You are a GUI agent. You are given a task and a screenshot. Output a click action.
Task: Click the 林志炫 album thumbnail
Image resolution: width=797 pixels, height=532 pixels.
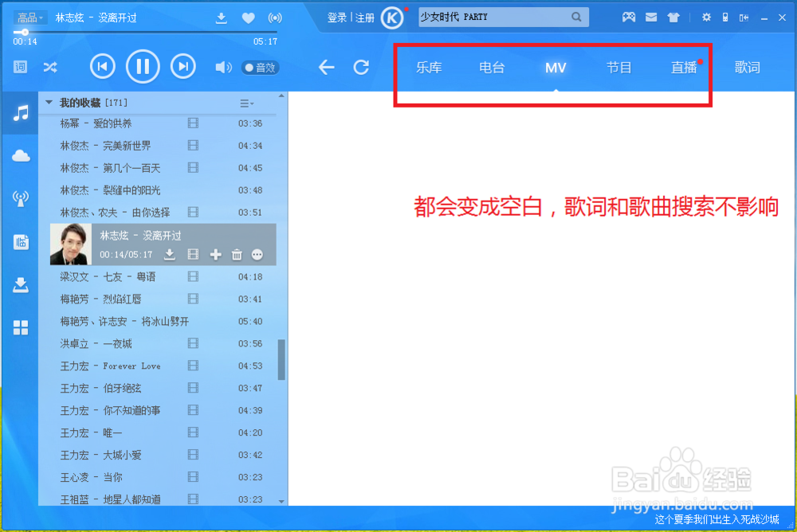tap(71, 244)
